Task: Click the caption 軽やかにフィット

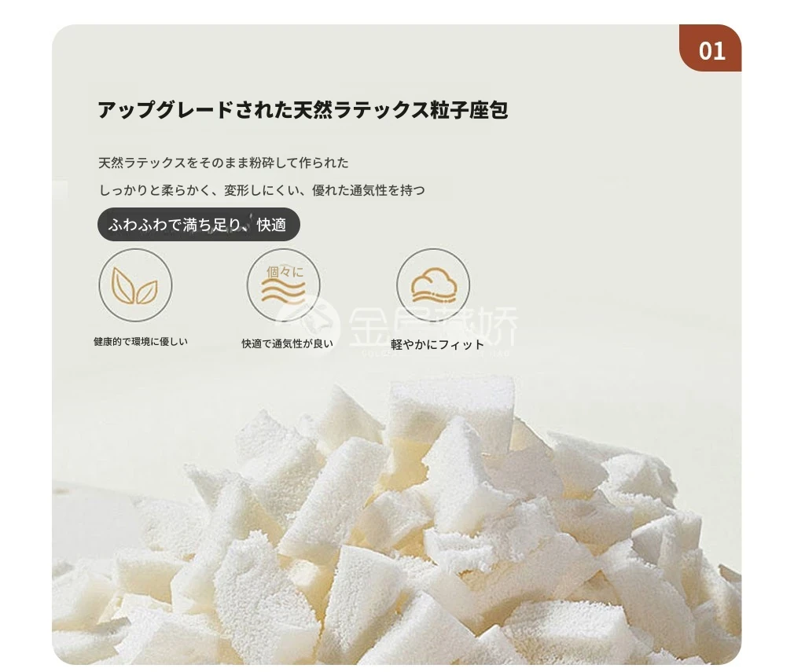Action: click(x=438, y=344)
